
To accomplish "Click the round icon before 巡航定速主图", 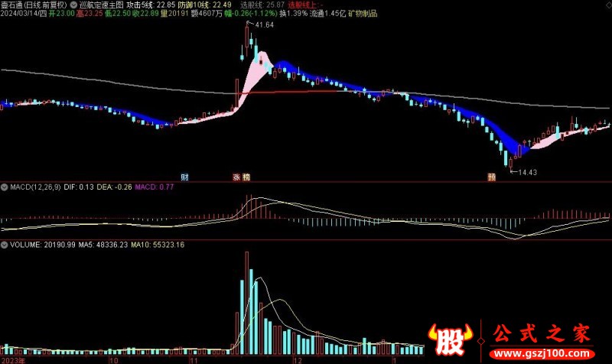I will pos(73,4).
